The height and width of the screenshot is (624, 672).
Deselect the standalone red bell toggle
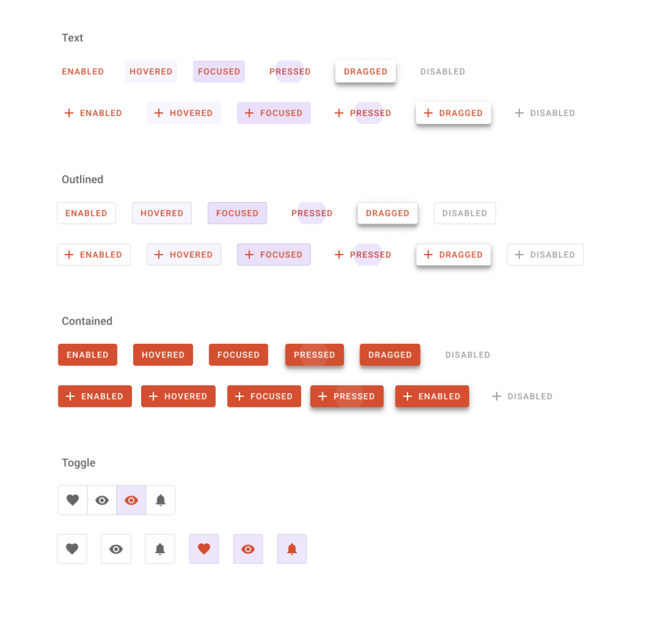tap(292, 549)
